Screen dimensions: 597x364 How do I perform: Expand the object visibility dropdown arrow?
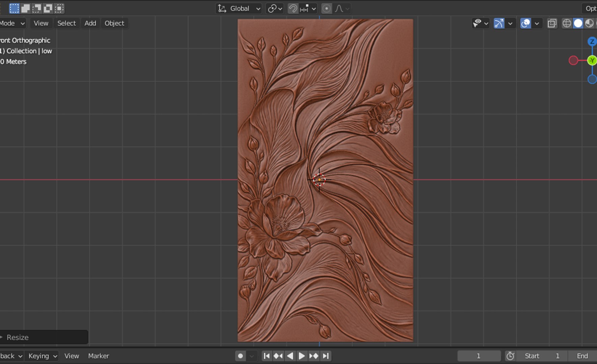486,23
